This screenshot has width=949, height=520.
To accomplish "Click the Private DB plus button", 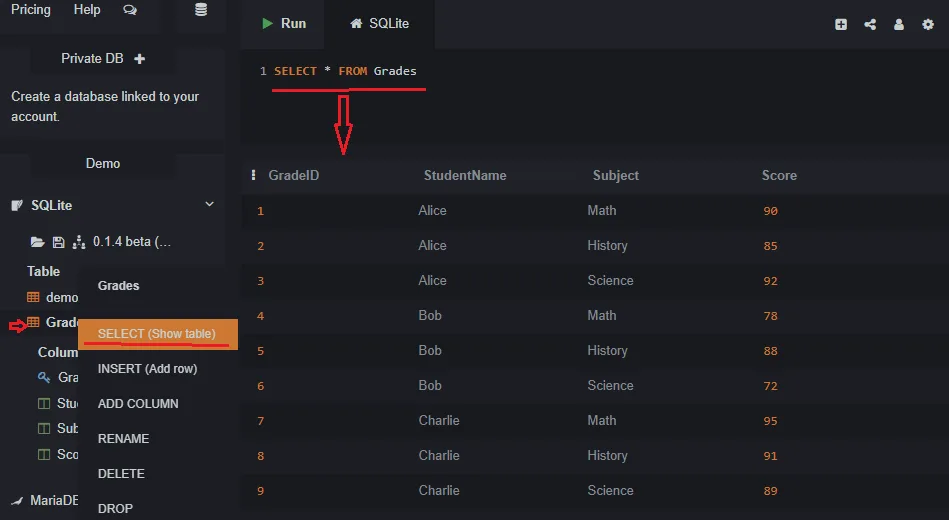I will 140,59.
